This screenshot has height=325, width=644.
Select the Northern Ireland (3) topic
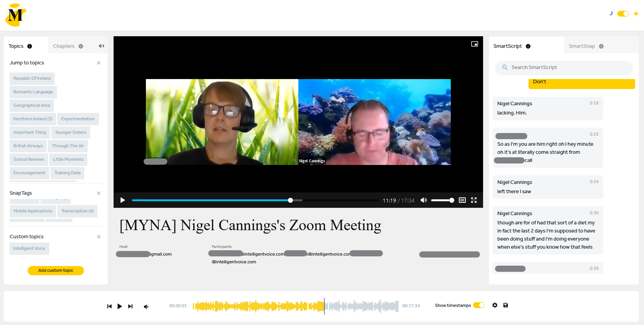(x=33, y=119)
